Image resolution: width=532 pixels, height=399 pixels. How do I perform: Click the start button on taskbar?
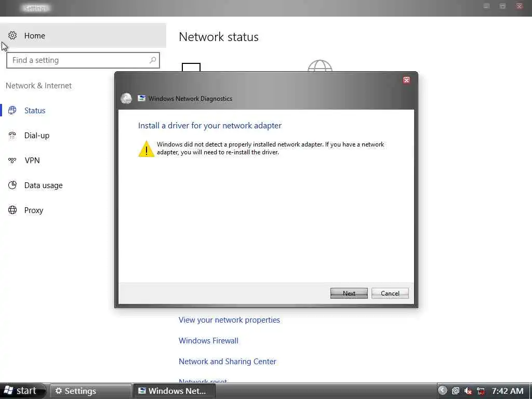(x=22, y=391)
